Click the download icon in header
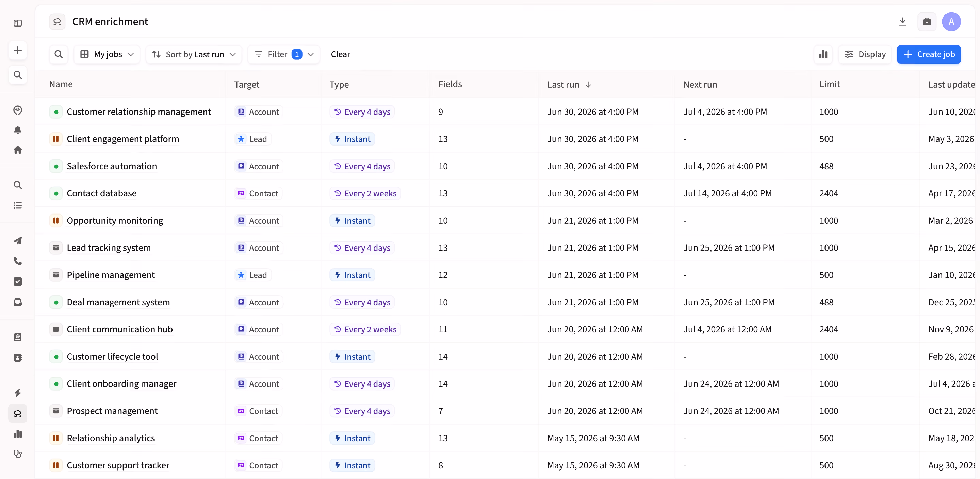This screenshot has width=980, height=479. [x=902, y=22]
